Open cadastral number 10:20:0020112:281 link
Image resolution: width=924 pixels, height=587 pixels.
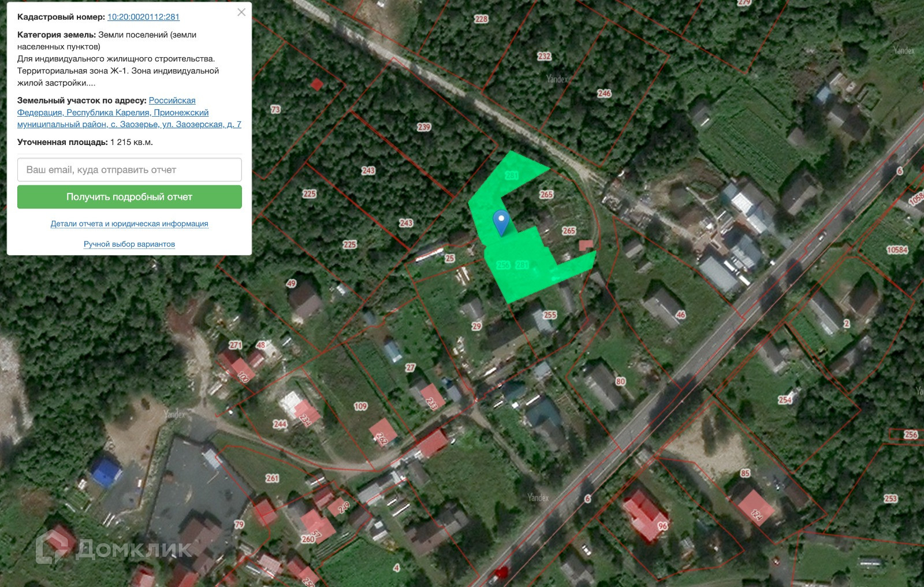pyautogui.click(x=143, y=17)
